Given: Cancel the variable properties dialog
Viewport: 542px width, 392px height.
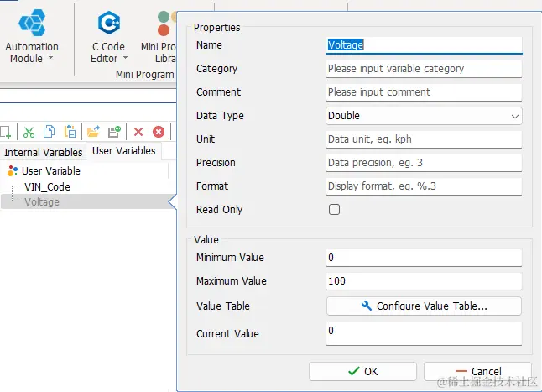Looking at the screenshot, I should pyautogui.click(x=477, y=372).
